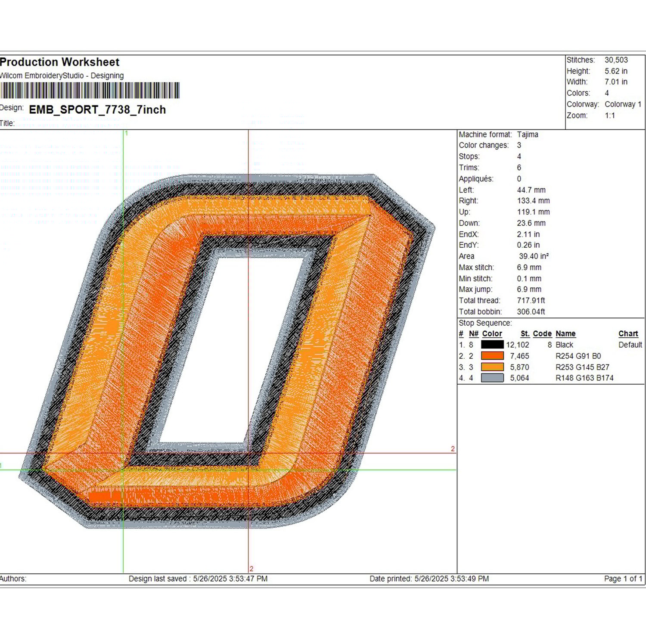Click min stitch value 0.1 mm

pyautogui.click(x=529, y=279)
